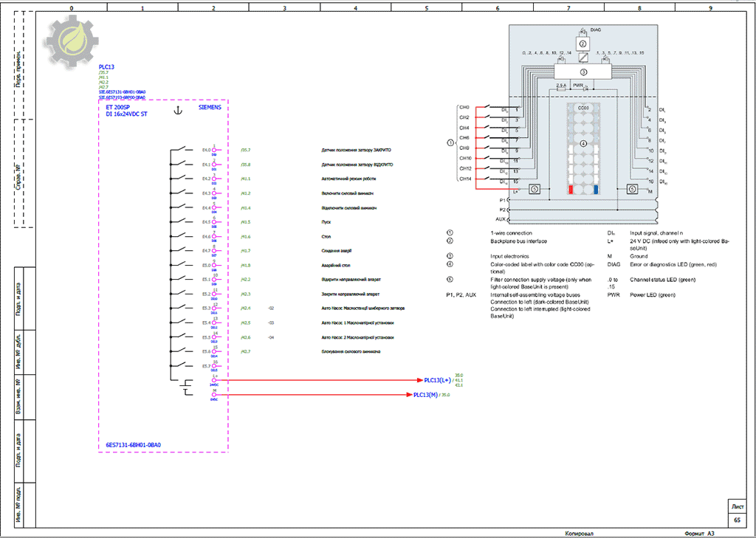
Task: Select the 'Скидання аварії' description
Action: click(336, 251)
